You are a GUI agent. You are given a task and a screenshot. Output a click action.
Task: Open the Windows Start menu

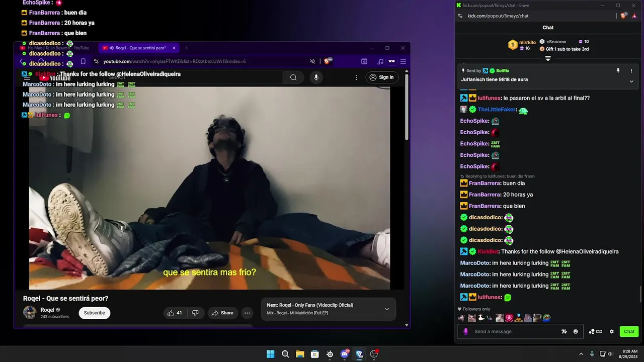(x=270, y=354)
